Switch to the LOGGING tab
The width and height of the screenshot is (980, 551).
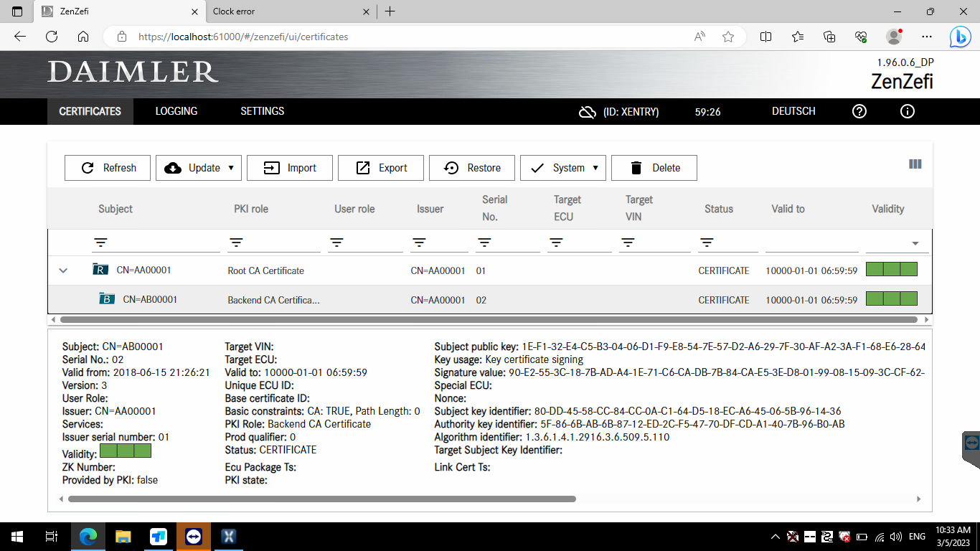(x=176, y=111)
